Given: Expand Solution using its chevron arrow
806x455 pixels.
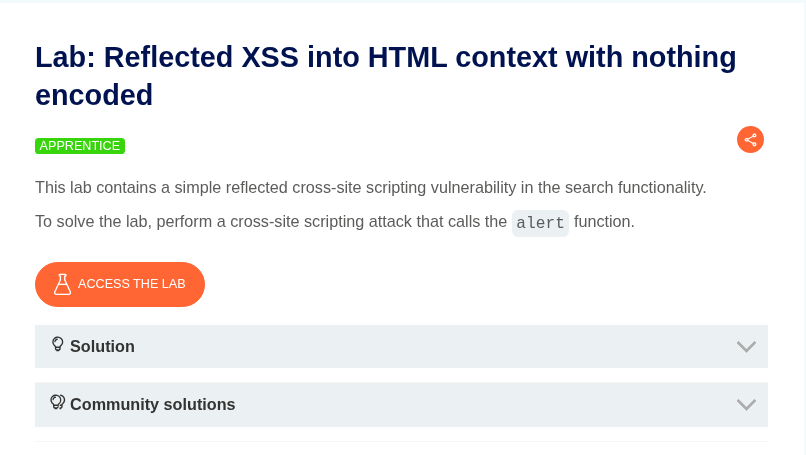Looking at the screenshot, I should (746, 347).
